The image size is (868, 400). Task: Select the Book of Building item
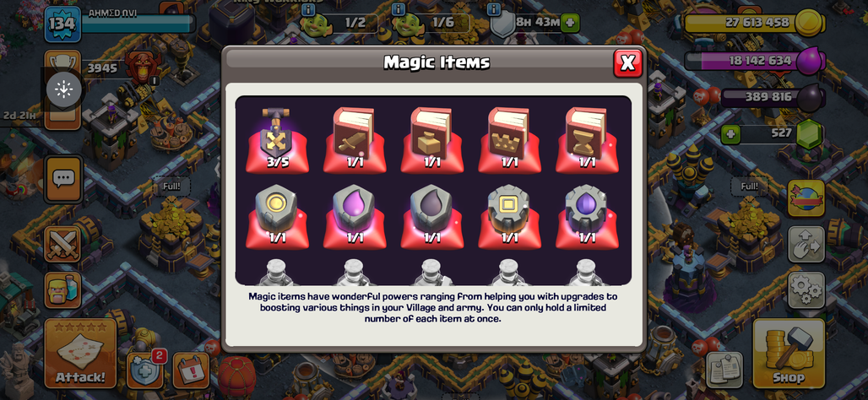point(432,140)
